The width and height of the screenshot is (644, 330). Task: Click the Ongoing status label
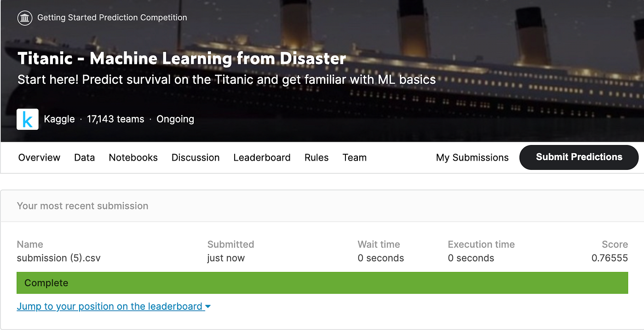[175, 119]
